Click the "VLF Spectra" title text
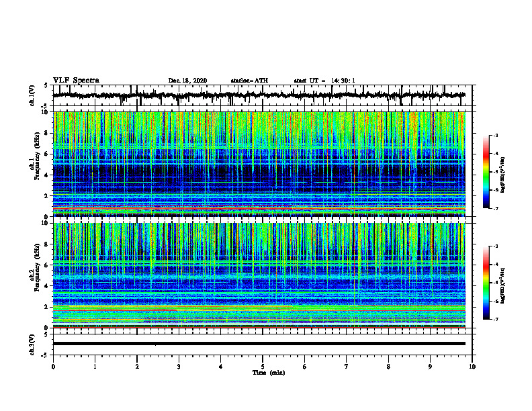 [x=76, y=81]
